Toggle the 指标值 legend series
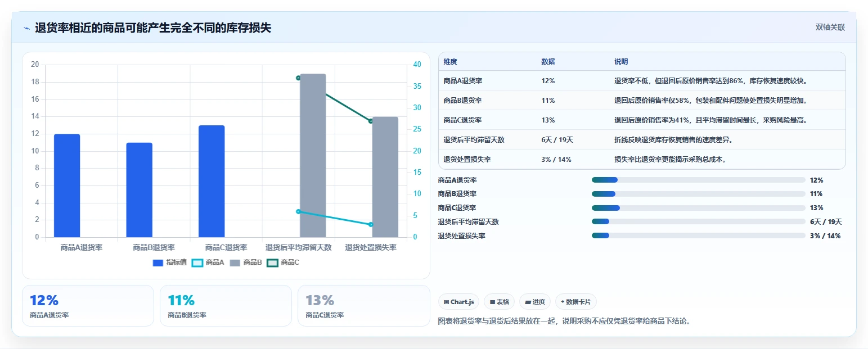 coord(170,262)
